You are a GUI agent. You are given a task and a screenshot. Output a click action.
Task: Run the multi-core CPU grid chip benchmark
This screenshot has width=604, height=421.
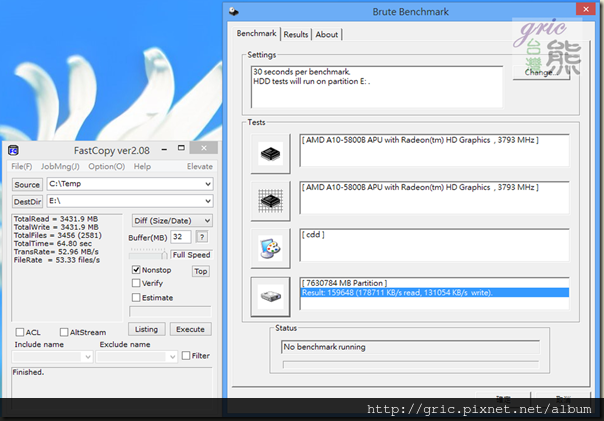(x=270, y=201)
